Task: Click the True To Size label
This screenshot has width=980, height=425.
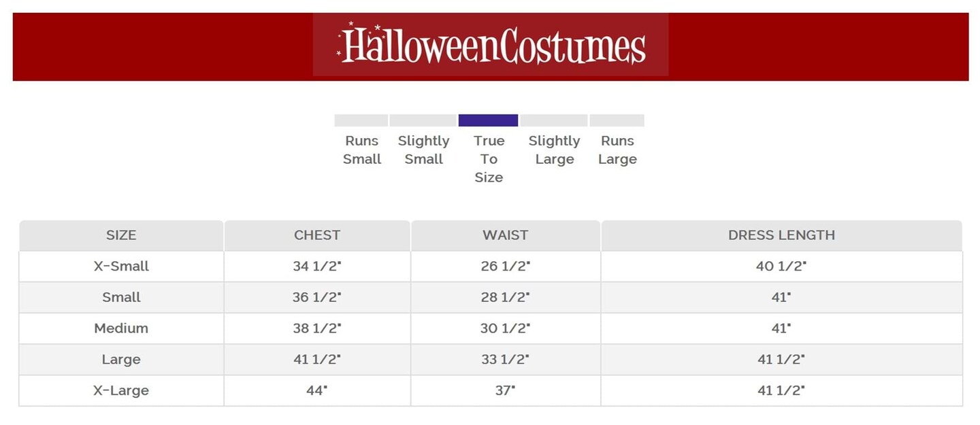Action: pos(489,159)
